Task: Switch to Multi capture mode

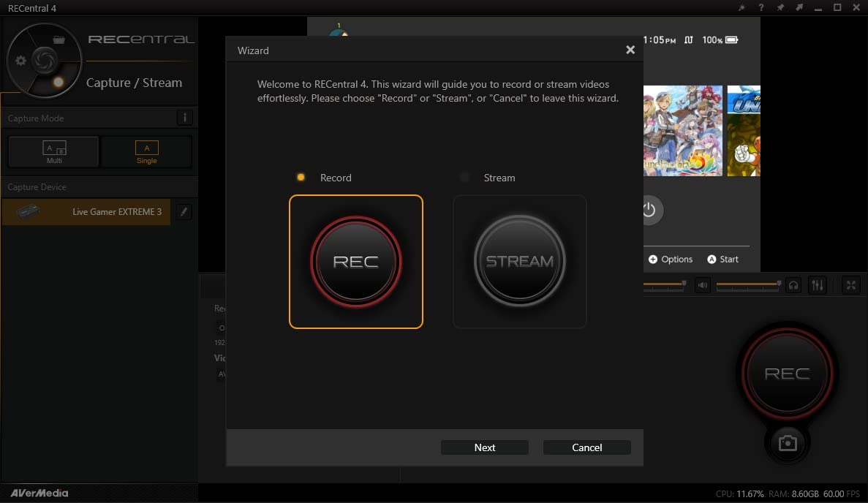Action: [x=53, y=151]
